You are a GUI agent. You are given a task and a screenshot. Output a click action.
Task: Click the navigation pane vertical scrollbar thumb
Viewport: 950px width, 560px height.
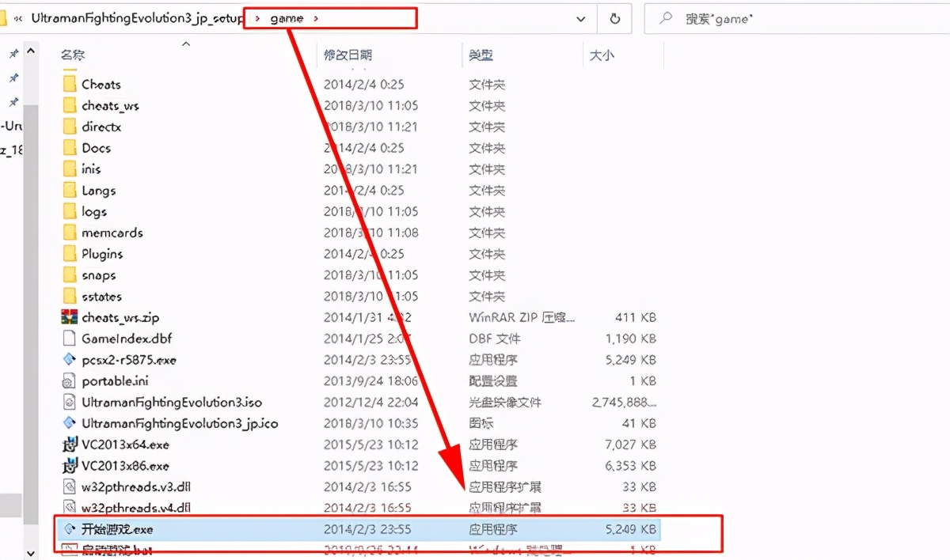click(x=31, y=314)
